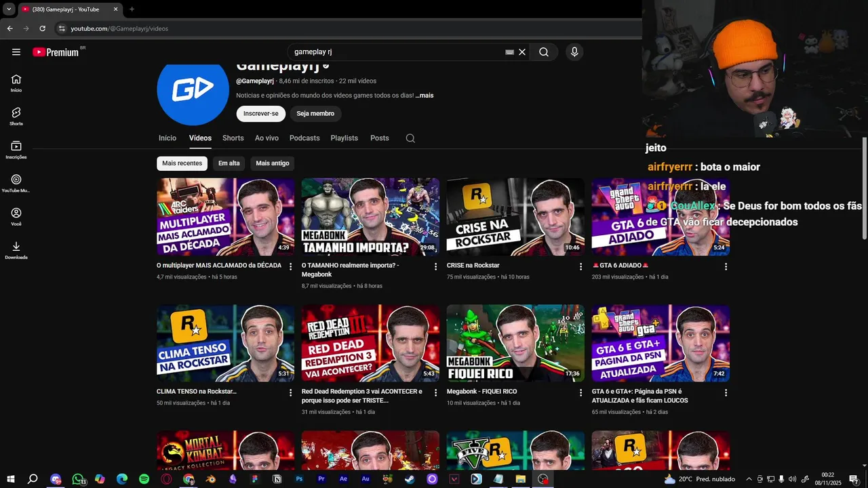
Task: Select the Ao vivo channel tab
Action: tap(267, 138)
